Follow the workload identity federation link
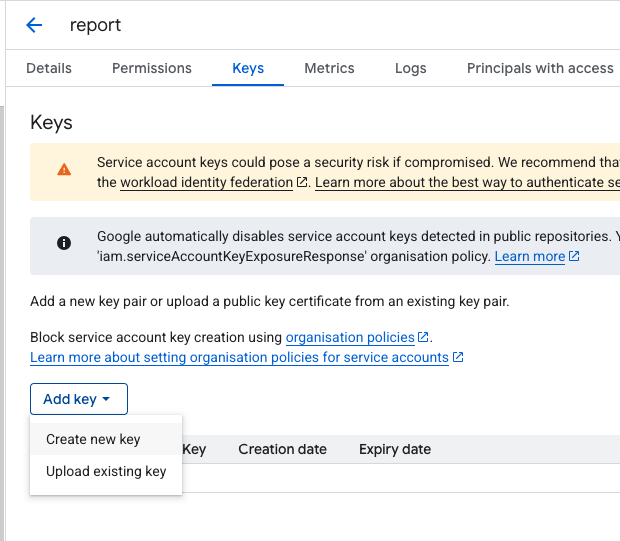Viewport: 620px width, 541px height. pos(207,183)
